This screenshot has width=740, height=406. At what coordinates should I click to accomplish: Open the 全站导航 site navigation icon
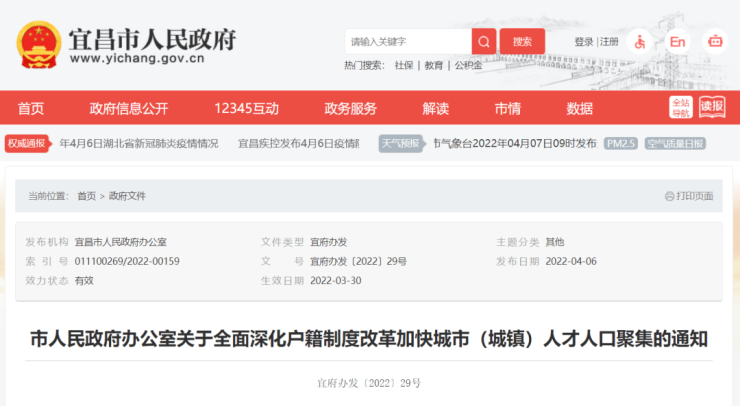pyautogui.click(x=680, y=108)
